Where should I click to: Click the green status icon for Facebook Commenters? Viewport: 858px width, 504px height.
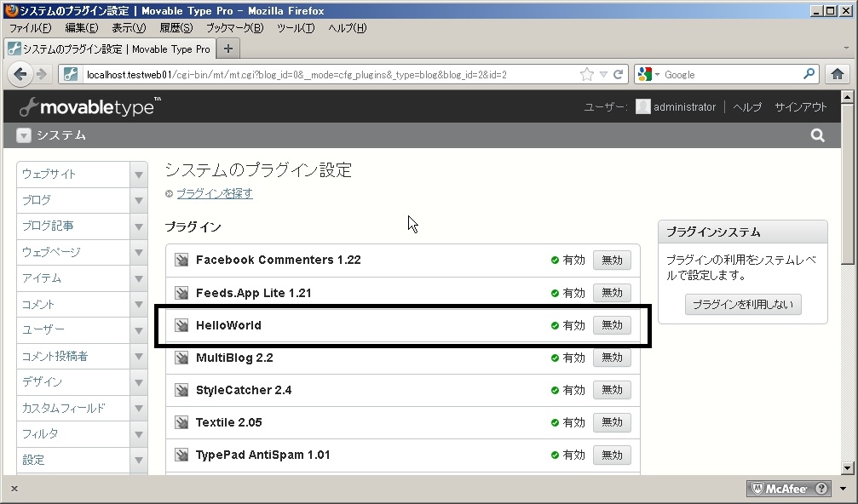[x=555, y=261]
